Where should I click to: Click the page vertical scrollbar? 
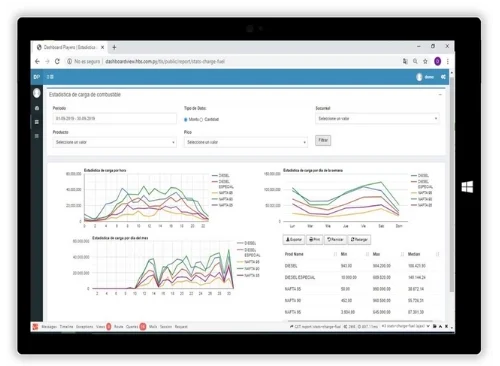[x=452, y=183]
